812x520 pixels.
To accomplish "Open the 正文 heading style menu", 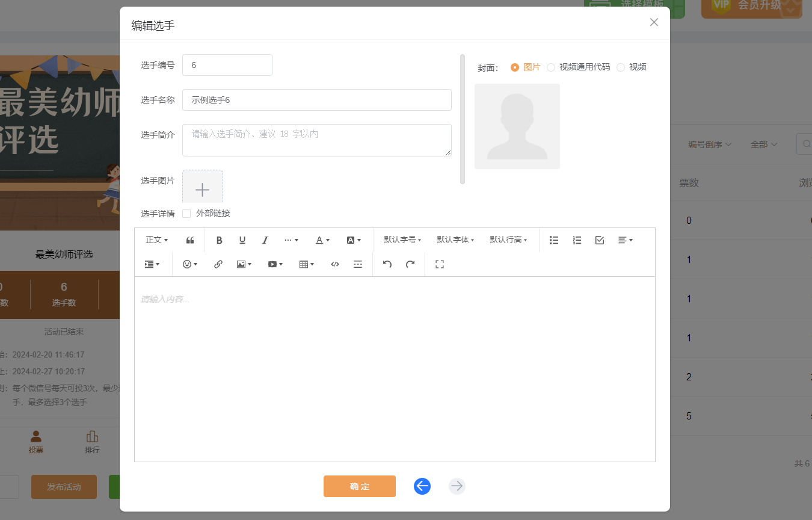I will [x=156, y=240].
